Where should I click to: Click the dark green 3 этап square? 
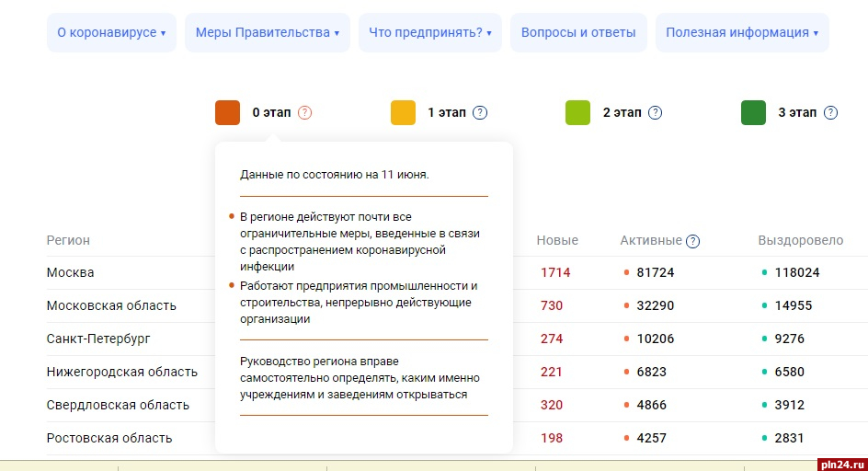(753, 113)
